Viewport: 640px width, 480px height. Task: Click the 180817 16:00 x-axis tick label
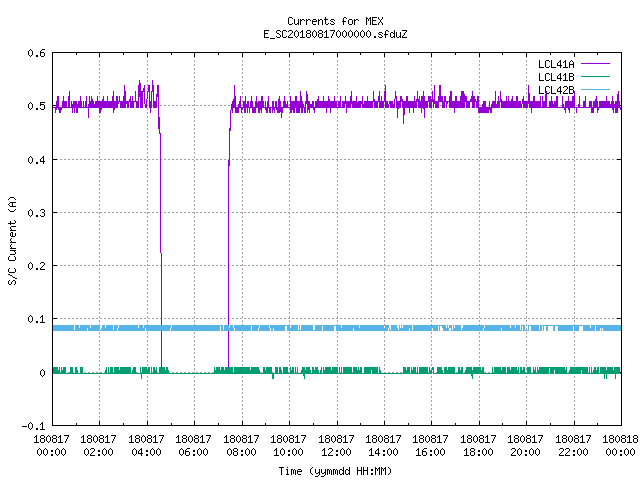pyautogui.click(x=431, y=446)
